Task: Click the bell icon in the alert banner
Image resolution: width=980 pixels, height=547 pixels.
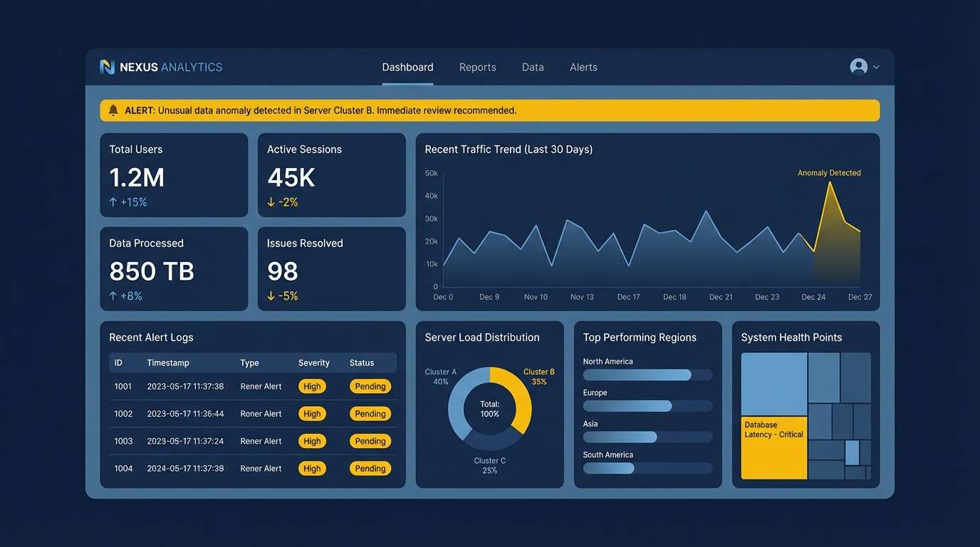Action: click(113, 110)
